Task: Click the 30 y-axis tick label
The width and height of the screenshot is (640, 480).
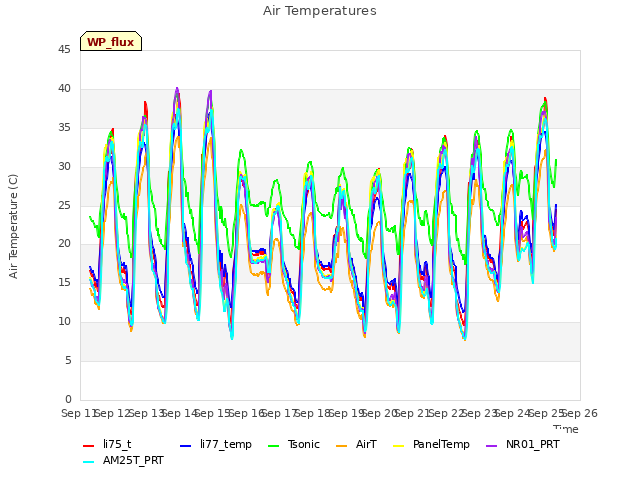Action: [64, 166]
